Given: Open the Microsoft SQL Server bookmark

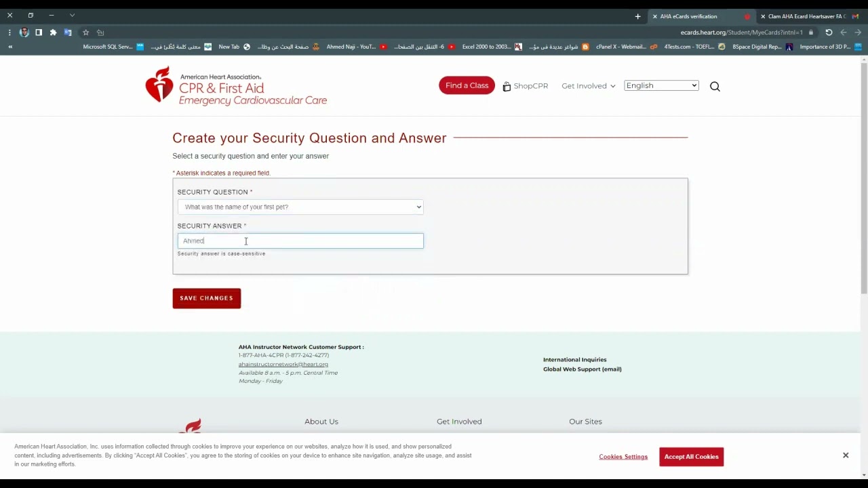Looking at the screenshot, I should (x=113, y=47).
